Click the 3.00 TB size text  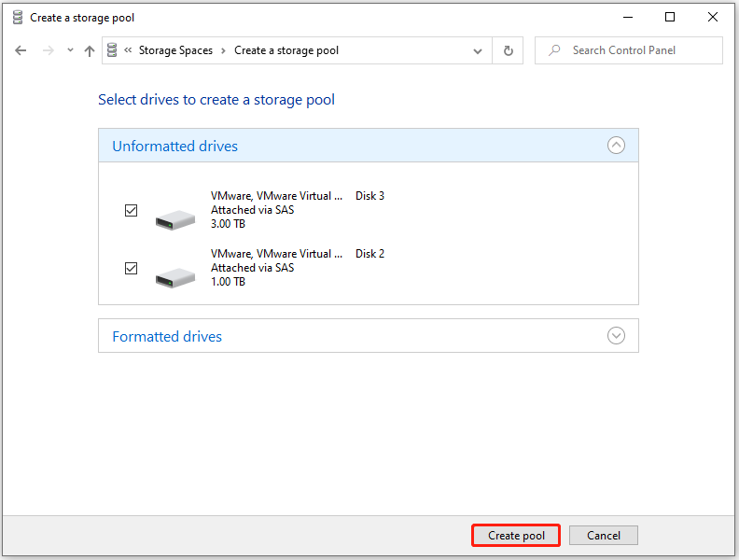pos(228,224)
